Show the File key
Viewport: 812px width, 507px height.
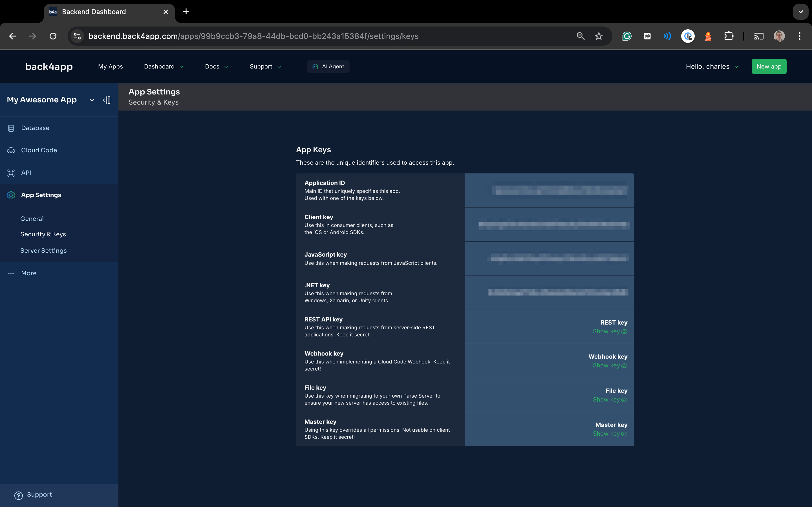(610, 400)
